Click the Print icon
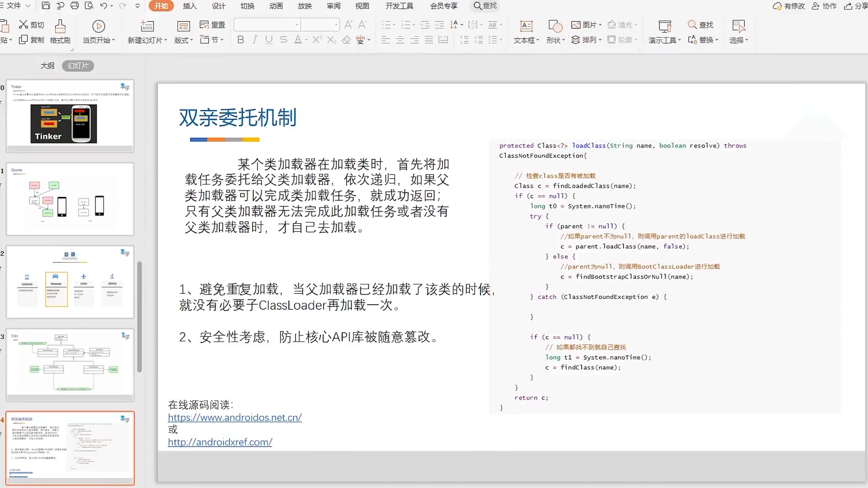 pos(75,6)
